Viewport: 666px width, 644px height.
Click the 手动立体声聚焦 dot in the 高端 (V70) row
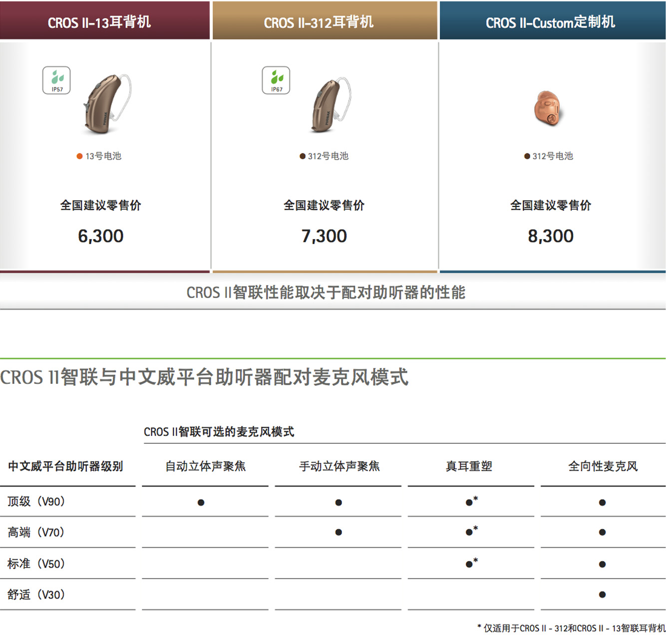(338, 532)
